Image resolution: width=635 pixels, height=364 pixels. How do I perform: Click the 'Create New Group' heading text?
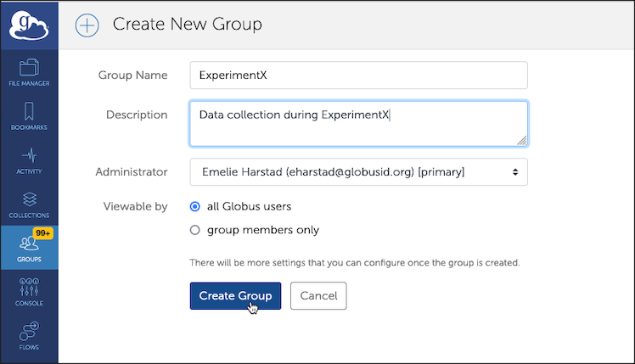click(187, 25)
